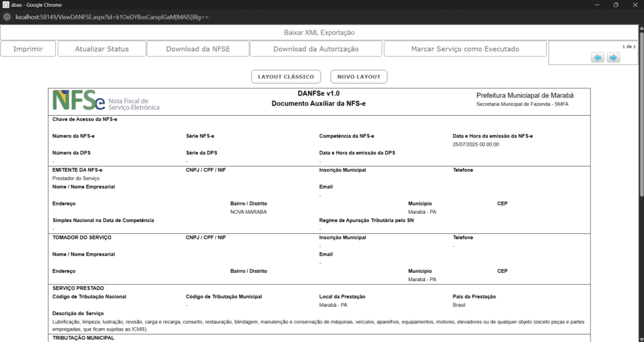This screenshot has width=644, height=342.
Task: Select Download da NFSE
Action: pyautogui.click(x=197, y=49)
